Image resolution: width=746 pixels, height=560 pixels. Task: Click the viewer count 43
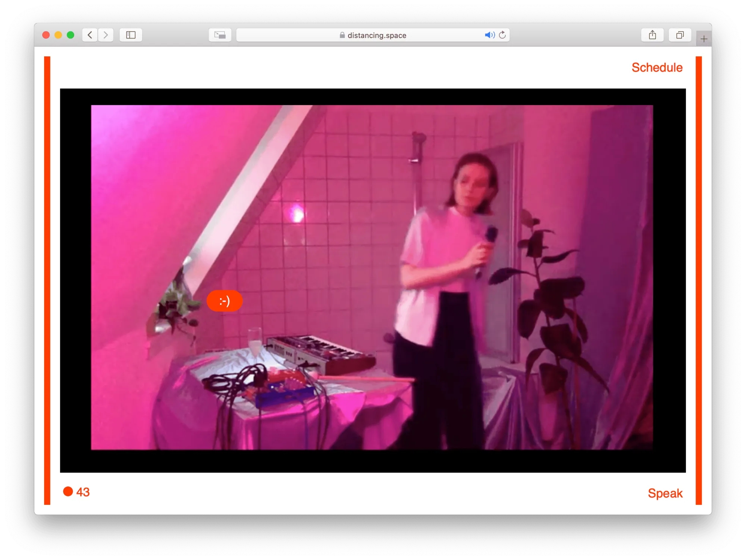pyautogui.click(x=83, y=492)
